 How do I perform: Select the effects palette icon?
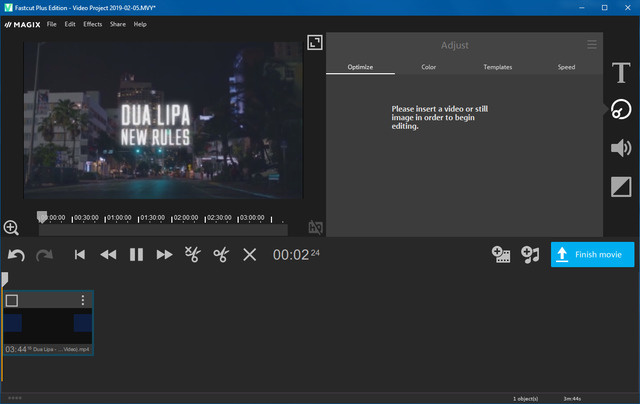[x=621, y=110]
